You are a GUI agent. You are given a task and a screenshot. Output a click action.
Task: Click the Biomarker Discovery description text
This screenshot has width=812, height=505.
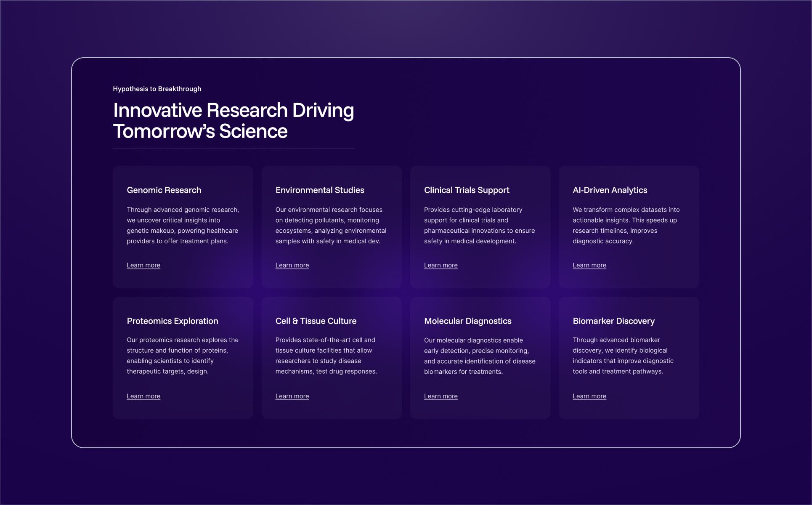coord(623,356)
